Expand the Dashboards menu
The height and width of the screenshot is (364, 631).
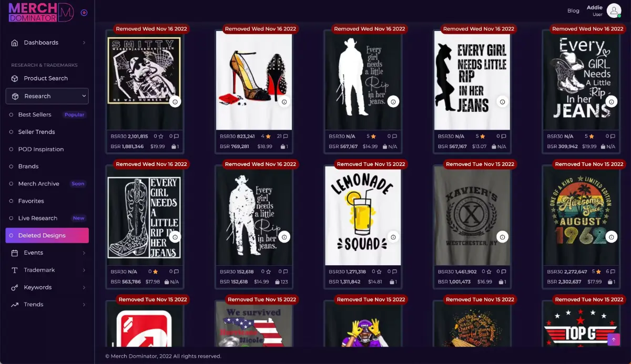(47, 43)
